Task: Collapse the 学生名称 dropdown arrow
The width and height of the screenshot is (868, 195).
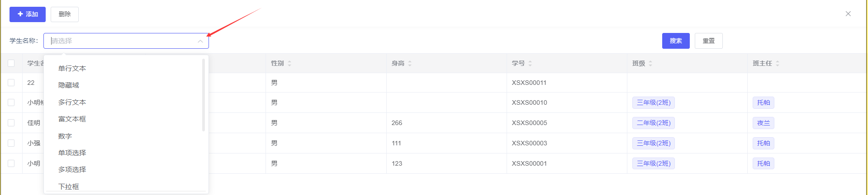Action: pyautogui.click(x=200, y=41)
